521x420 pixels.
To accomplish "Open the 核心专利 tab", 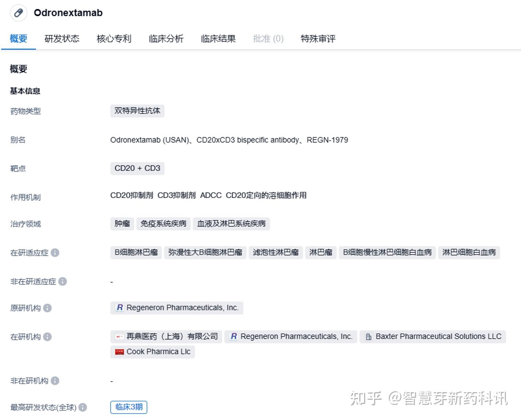I will [114, 39].
